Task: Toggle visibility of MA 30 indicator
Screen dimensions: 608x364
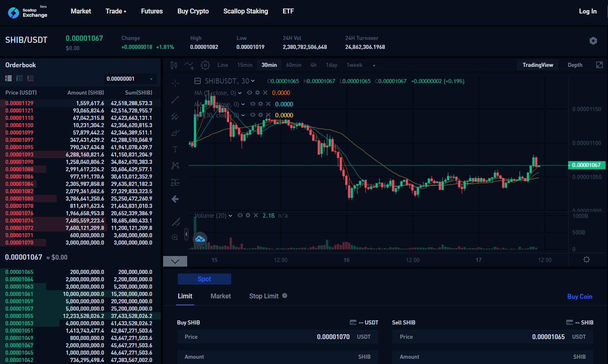Action: pos(253,115)
